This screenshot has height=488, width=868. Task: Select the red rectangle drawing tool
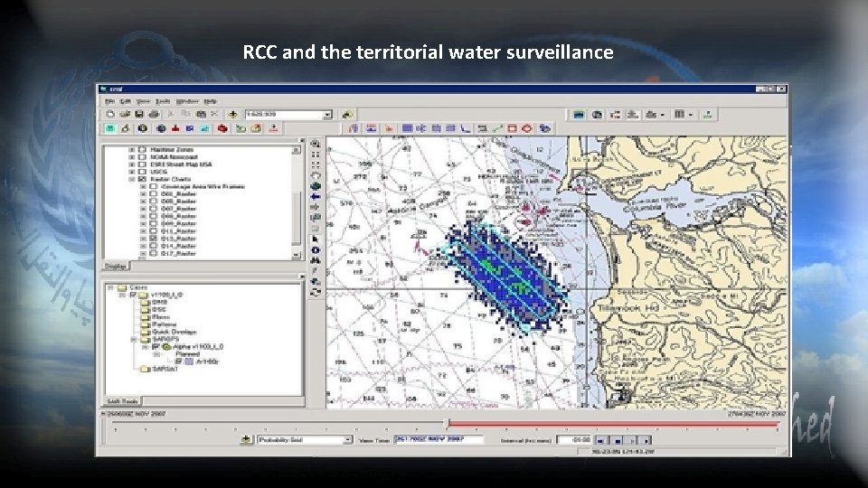(x=512, y=128)
